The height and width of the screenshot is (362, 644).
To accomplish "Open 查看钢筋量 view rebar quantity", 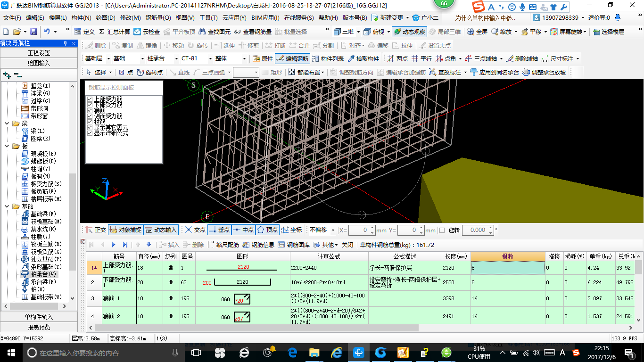I will (x=253, y=32).
